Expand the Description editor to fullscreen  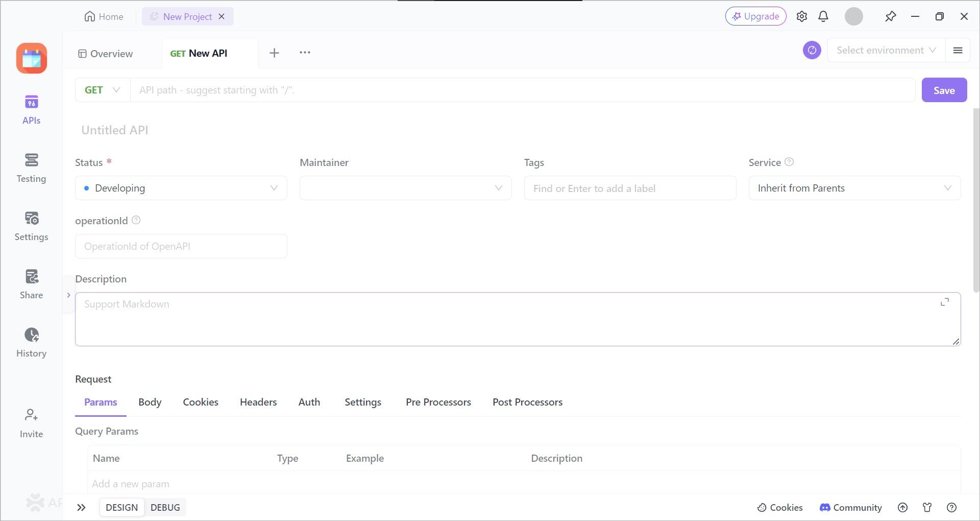[944, 302]
